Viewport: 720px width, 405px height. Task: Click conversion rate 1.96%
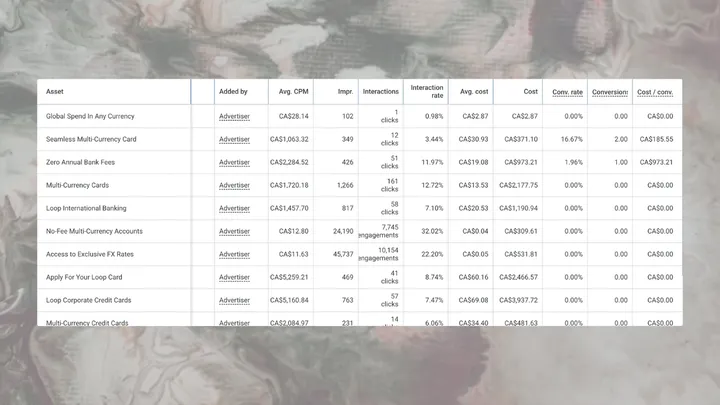pyautogui.click(x=574, y=162)
